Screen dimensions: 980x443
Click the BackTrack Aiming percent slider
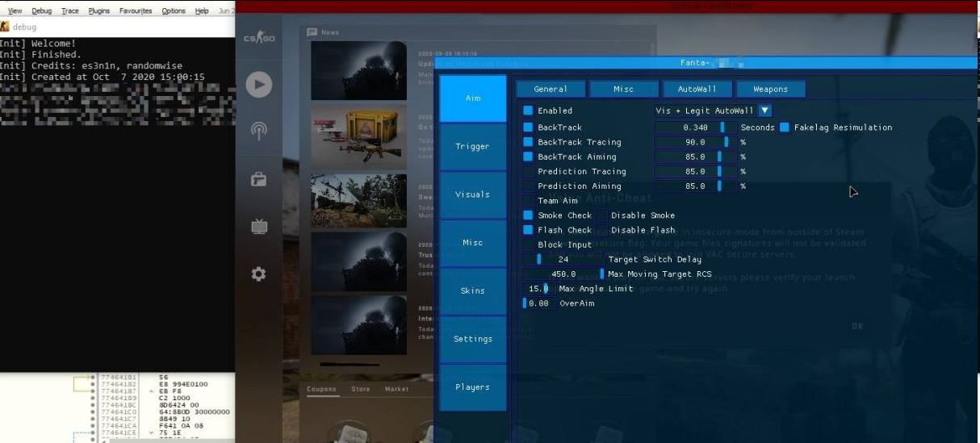(x=695, y=157)
